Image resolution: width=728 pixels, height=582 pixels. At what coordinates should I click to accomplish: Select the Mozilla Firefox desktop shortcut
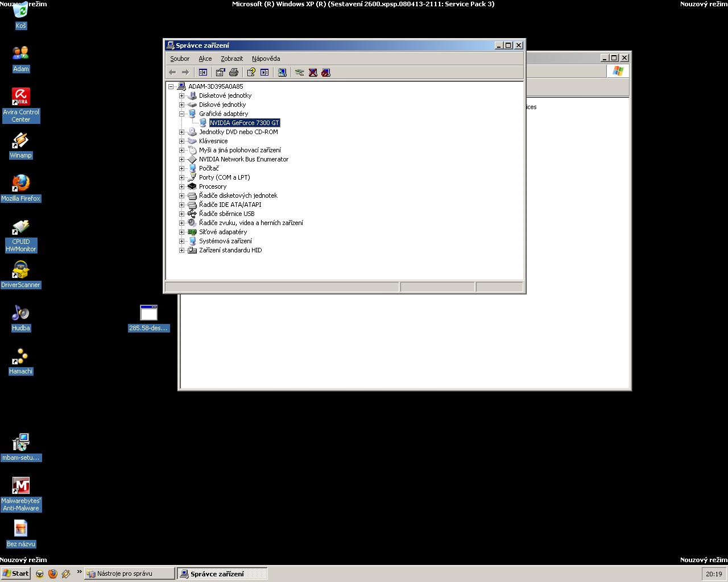(x=21, y=188)
